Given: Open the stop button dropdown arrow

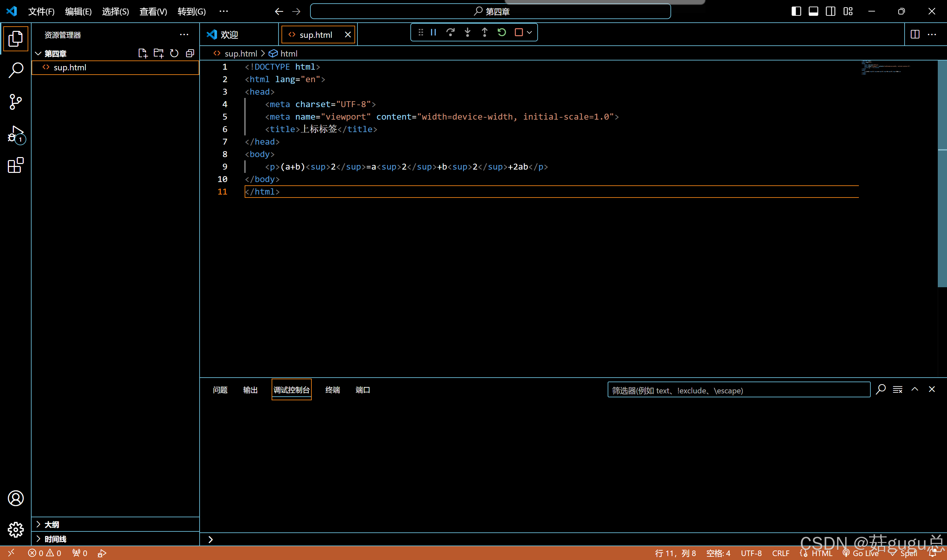Looking at the screenshot, I should pyautogui.click(x=529, y=33).
